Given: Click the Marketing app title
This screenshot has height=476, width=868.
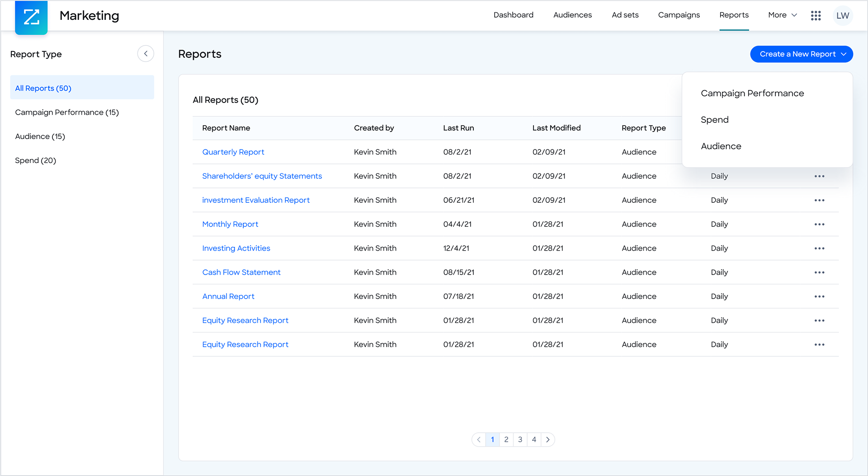Looking at the screenshot, I should (89, 15).
